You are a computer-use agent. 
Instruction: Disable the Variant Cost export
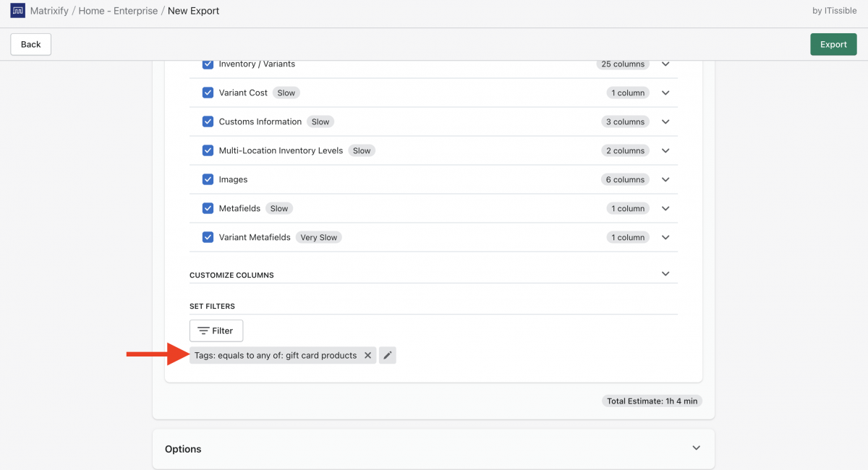pyautogui.click(x=208, y=93)
